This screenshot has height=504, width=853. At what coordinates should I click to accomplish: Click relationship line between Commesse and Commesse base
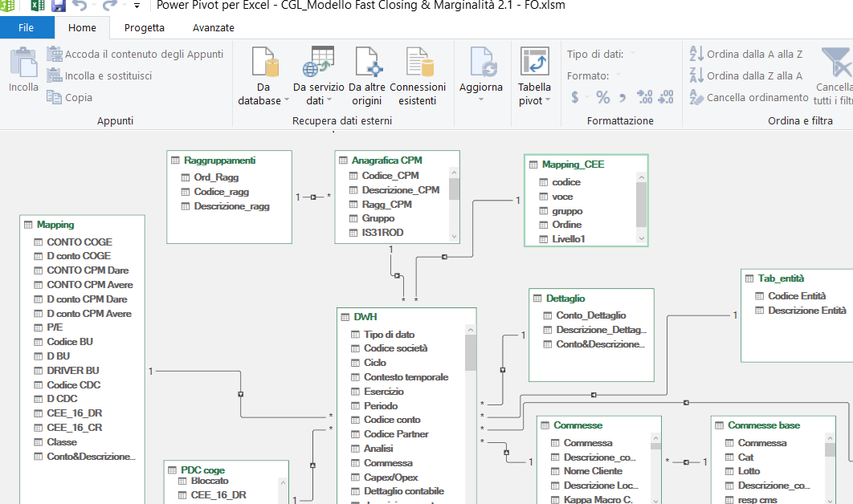(687, 462)
